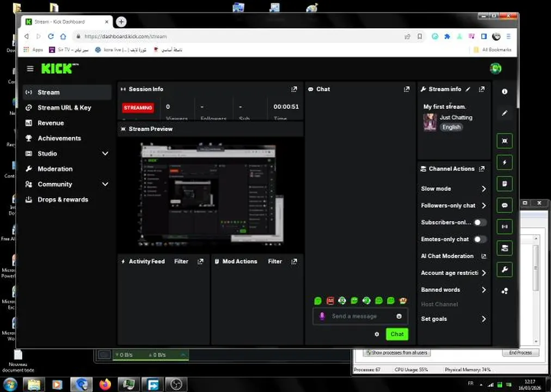The width and height of the screenshot is (551, 392).
Task: Toggle the Session Info icon in right toolbar
Action: pyautogui.click(x=505, y=226)
